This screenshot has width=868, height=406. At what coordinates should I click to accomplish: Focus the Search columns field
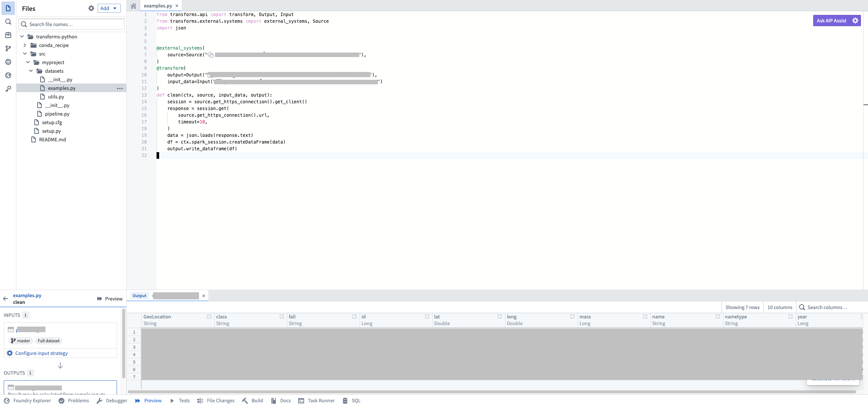[x=831, y=307]
